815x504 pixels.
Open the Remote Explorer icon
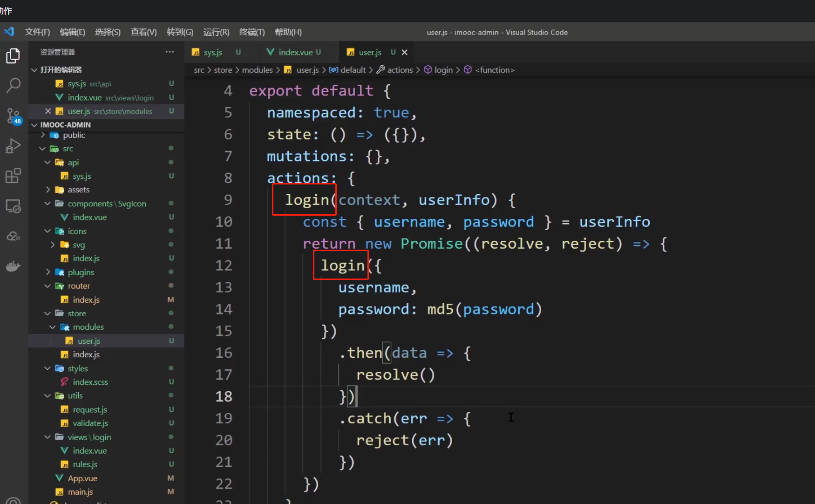point(13,206)
